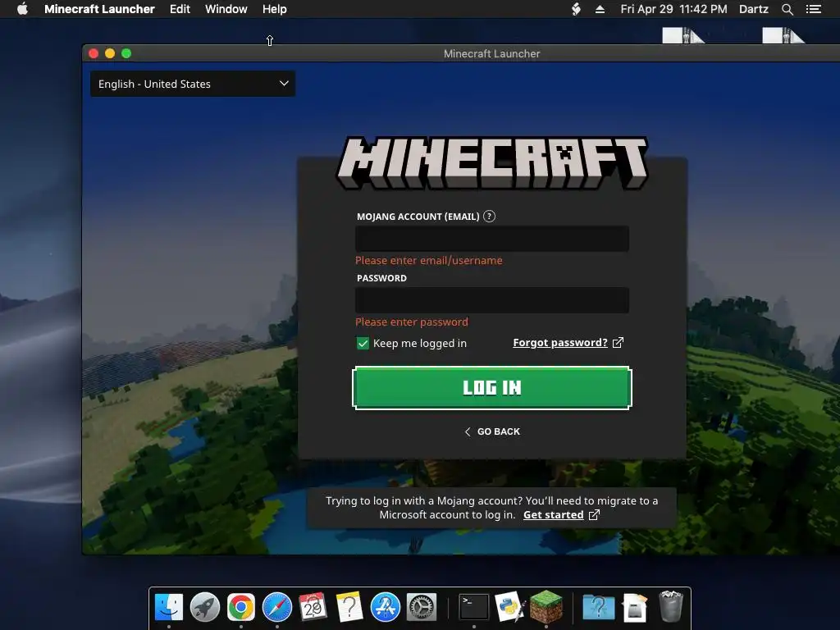Click the first zip file on the desktop
This screenshot has height=630, width=840.
click(x=683, y=34)
